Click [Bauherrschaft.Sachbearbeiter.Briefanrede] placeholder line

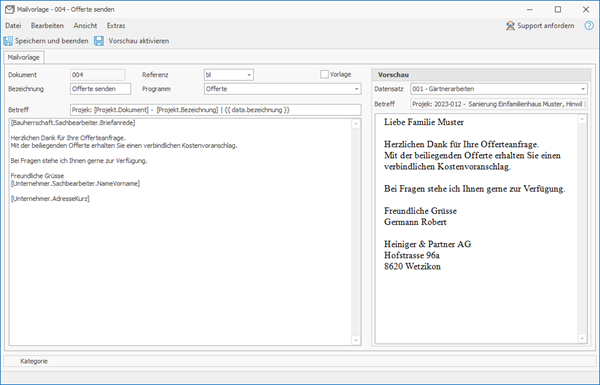(73, 123)
